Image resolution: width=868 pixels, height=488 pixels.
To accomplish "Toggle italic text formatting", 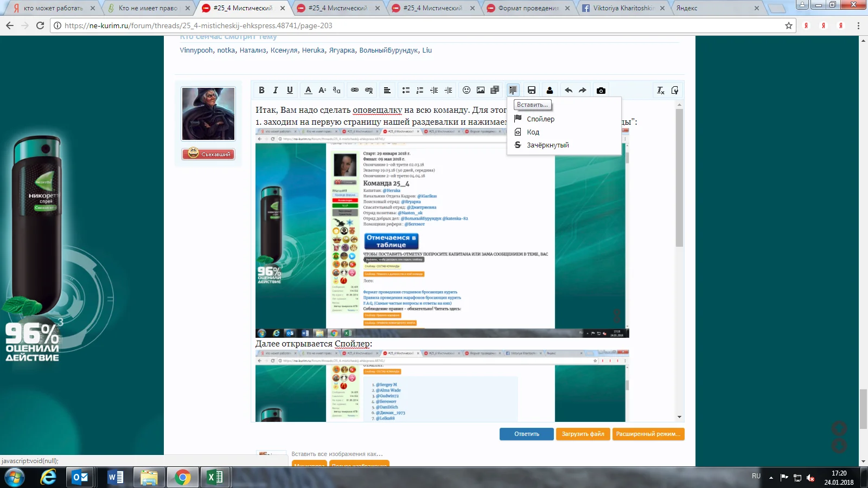I will [276, 90].
